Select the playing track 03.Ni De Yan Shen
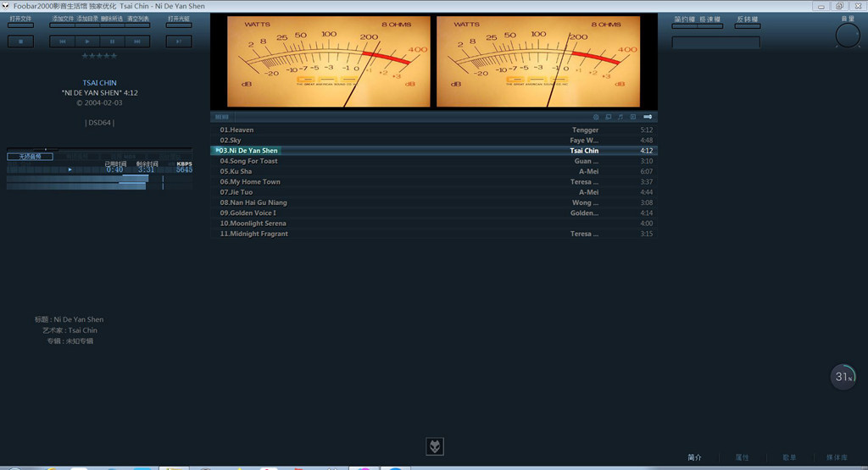 pyautogui.click(x=434, y=151)
